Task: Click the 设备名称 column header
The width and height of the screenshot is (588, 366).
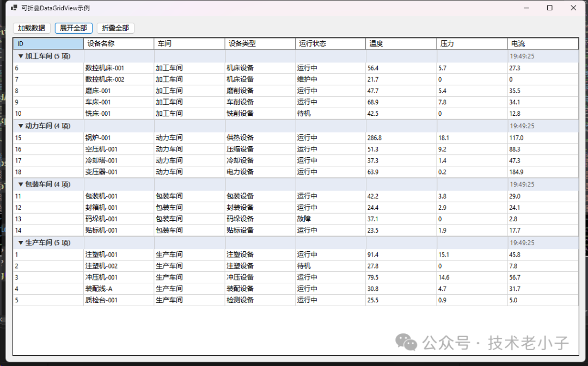Action: click(119, 44)
